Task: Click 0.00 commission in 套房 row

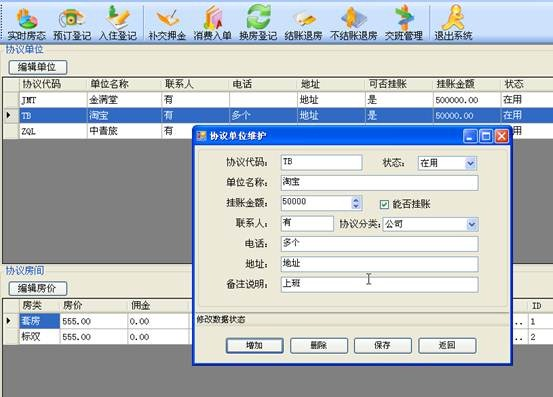Action: pyautogui.click(x=159, y=321)
